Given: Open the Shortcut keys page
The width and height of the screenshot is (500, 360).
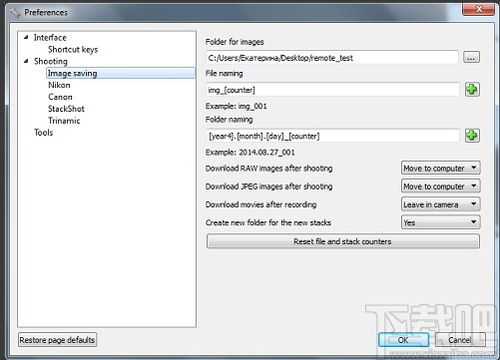Looking at the screenshot, I should point(73,49).
